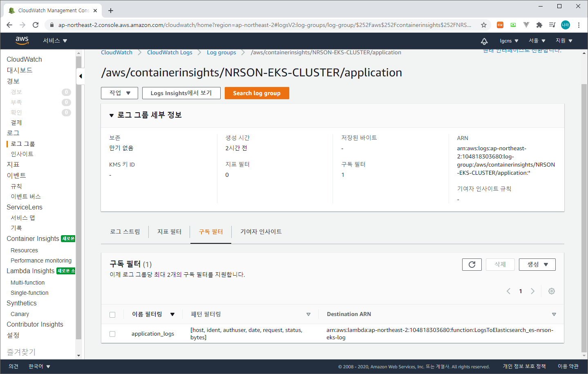Refresh the subscription filters list

pos(472,265)
